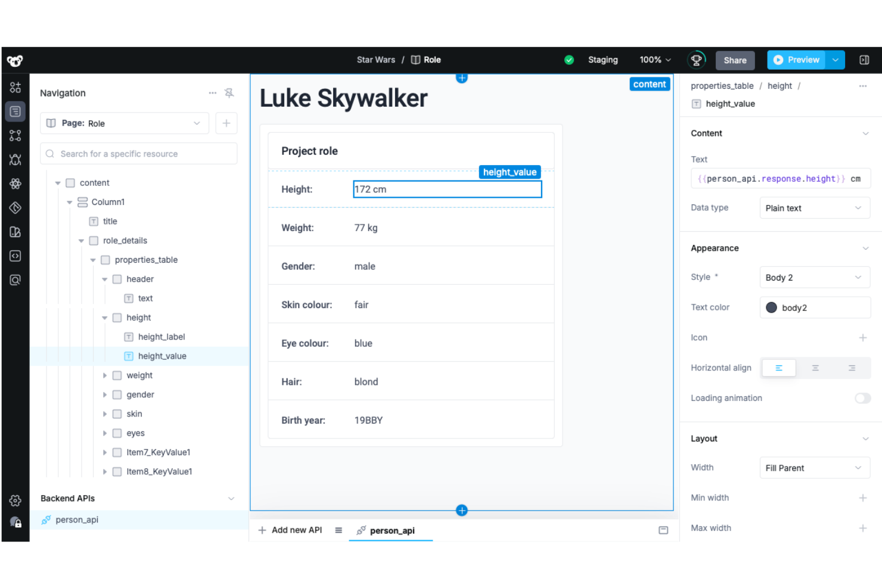
Task: Add Max width with the plus sign
Action: pyautogui.click(x=862, y=528)
